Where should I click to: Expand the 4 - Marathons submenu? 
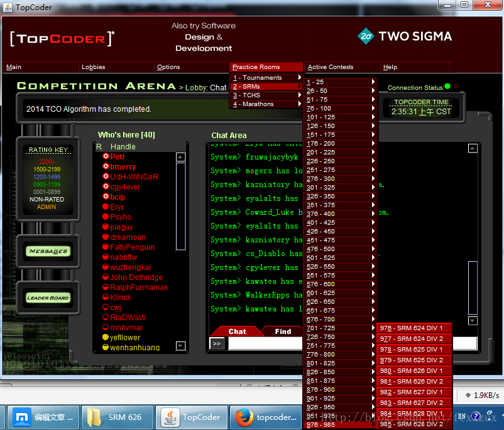(266, 104)
